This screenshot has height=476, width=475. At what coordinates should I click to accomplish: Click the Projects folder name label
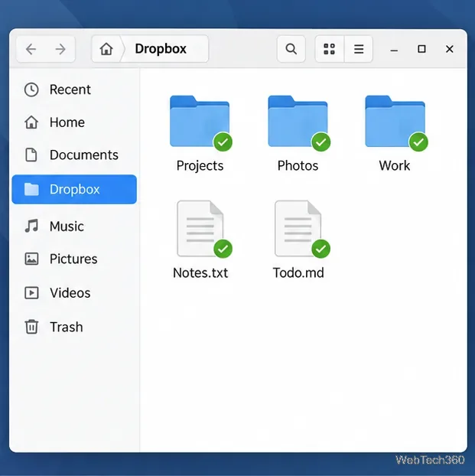(200, 166)
